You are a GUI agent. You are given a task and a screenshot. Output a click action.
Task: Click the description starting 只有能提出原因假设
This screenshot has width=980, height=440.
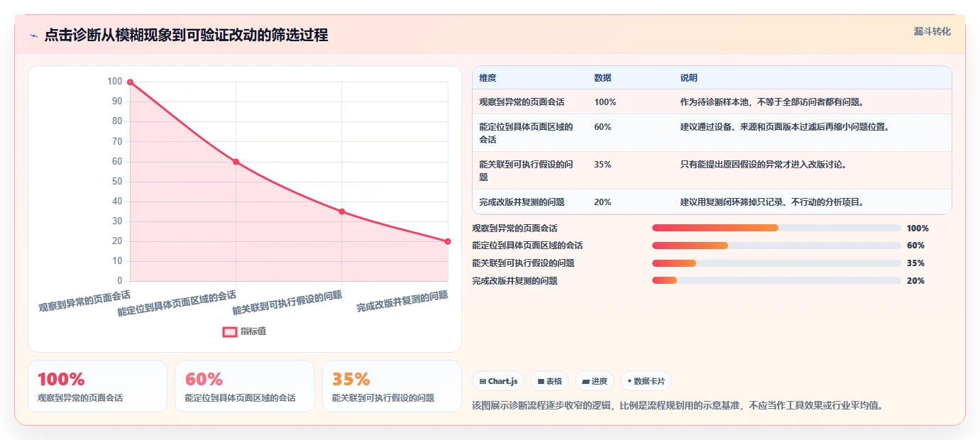tap(763, 165)
